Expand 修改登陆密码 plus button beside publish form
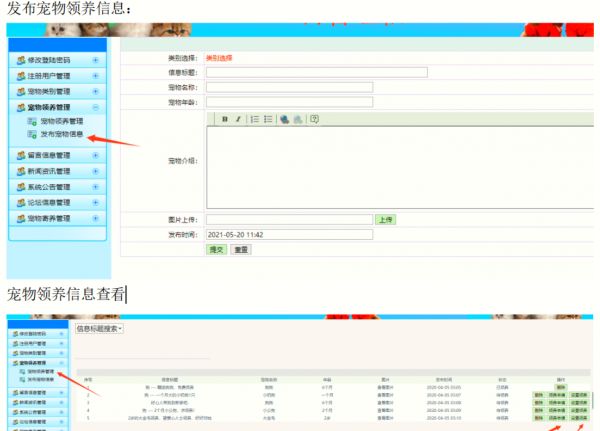This screenshot has height=431, width=600. click(x=96, y=60)
